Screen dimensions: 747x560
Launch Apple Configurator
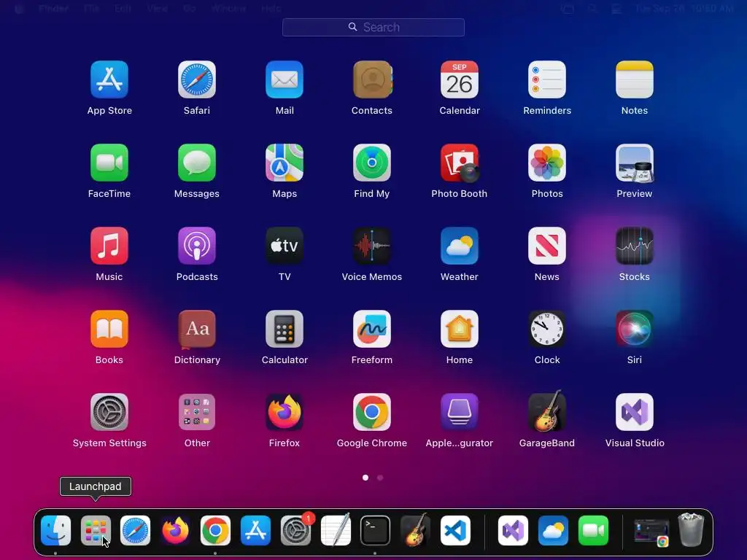click(x=460, y=412)
